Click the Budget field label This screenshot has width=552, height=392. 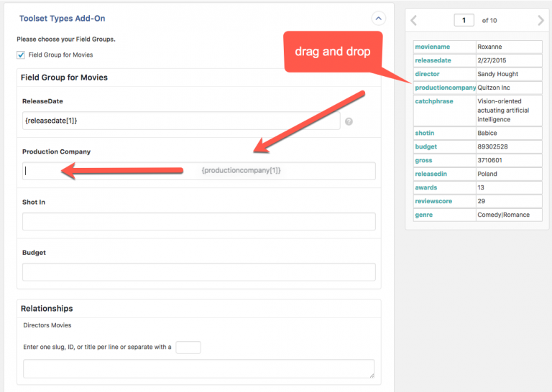click(x=34, y=253)
